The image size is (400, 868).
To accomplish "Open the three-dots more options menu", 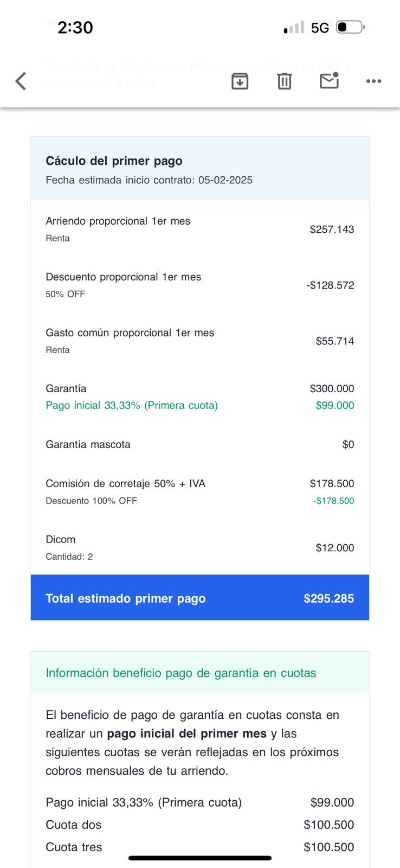I will [x=373, y=81].
